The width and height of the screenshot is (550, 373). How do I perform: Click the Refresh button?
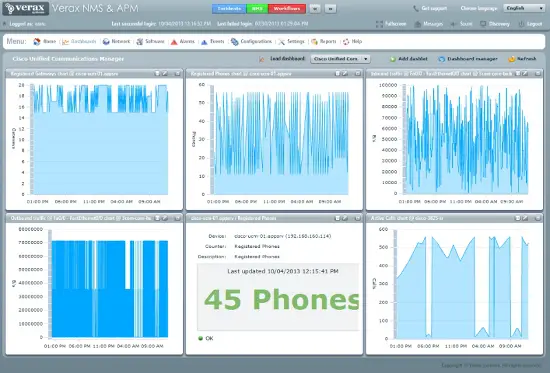point(522,59)
